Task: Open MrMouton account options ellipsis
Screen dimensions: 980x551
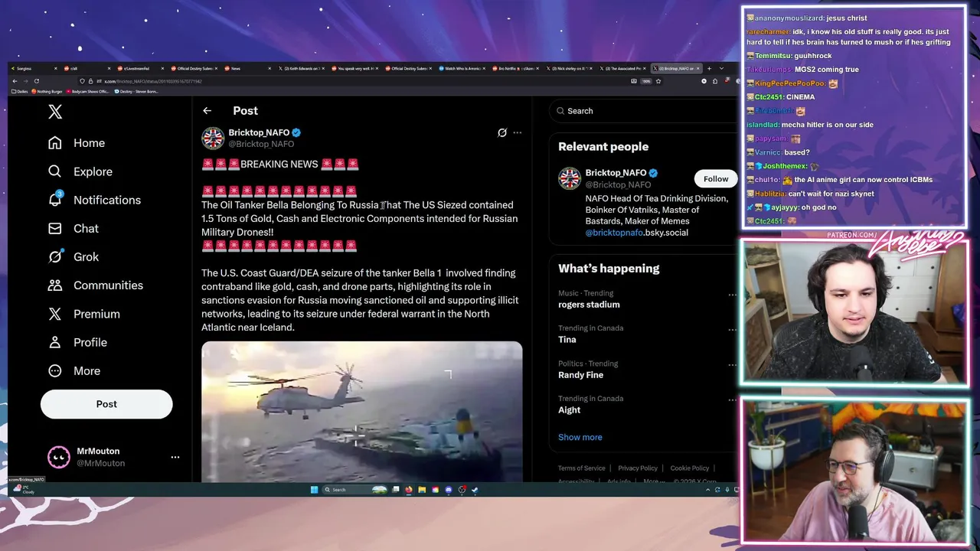Action: pyautogui.click(x=175, y=457)
